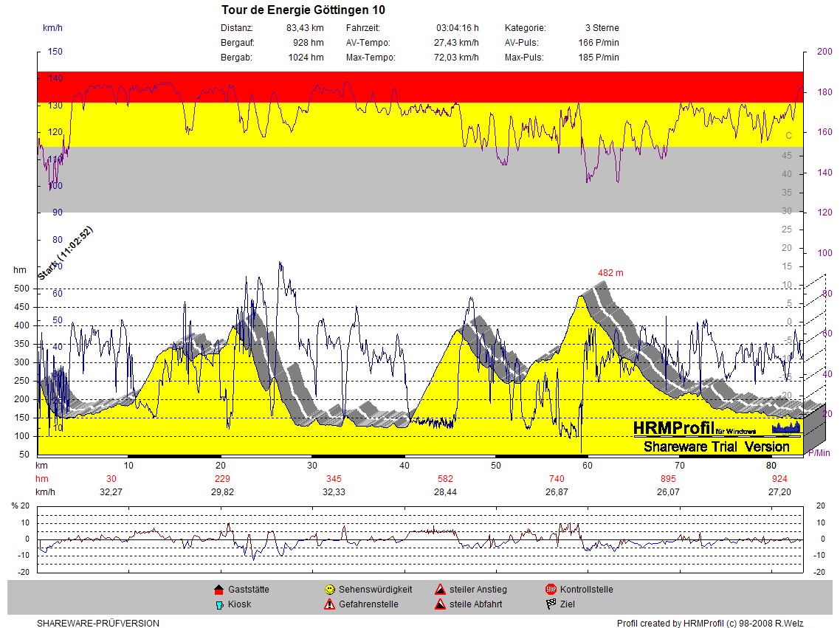Click the Gaststätte house icon in legend
The width and height of the screenshot is (840, 628).
[x=218, y=590]
